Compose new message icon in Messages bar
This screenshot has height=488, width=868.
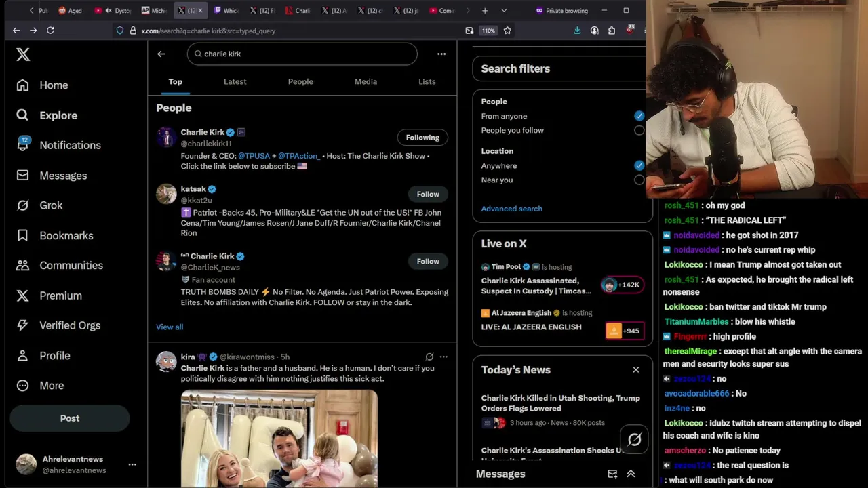point(612,474)
